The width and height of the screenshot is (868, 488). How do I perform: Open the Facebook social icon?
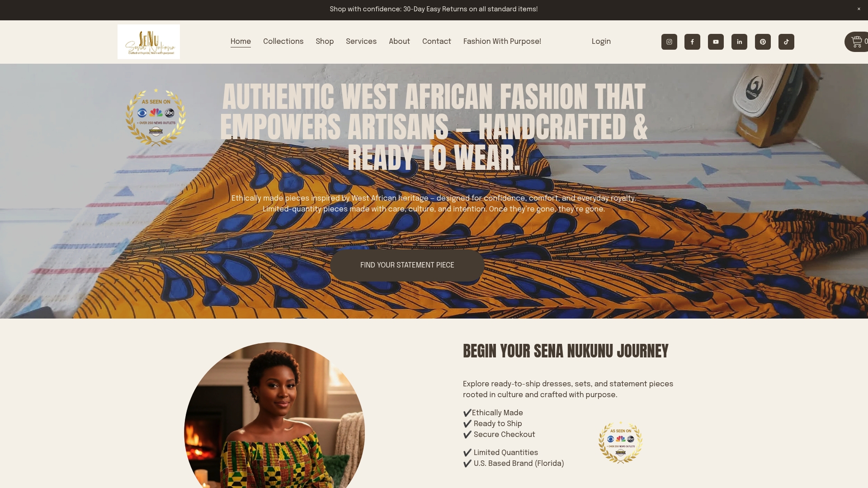pos(692,42)
